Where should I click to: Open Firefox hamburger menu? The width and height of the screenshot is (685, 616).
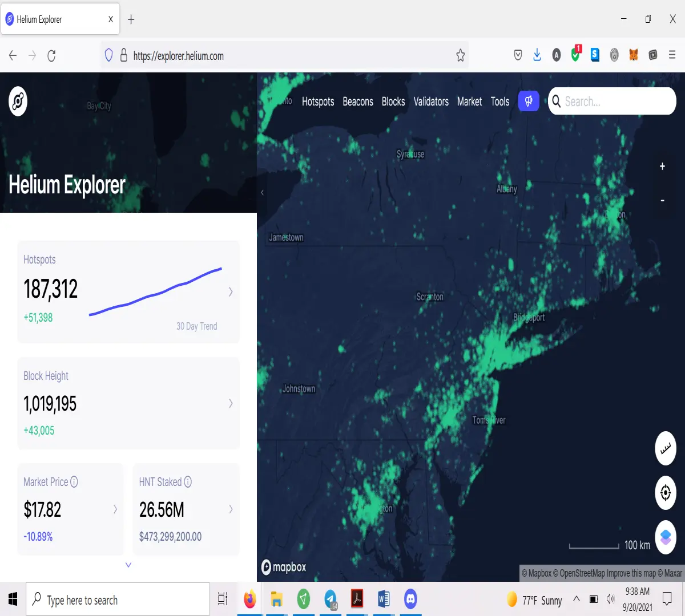(x=672, y=55)
